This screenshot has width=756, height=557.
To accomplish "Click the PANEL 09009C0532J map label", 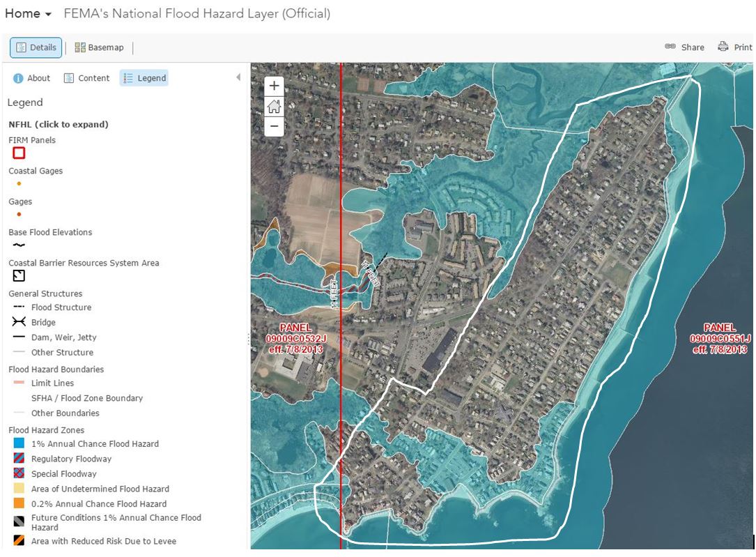I will (295, 339).
